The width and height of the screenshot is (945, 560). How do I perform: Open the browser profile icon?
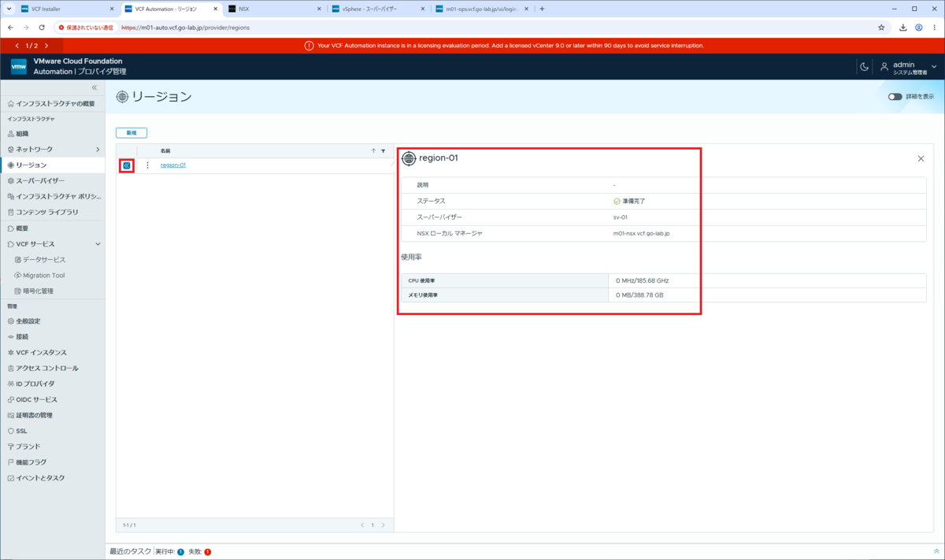919,27
